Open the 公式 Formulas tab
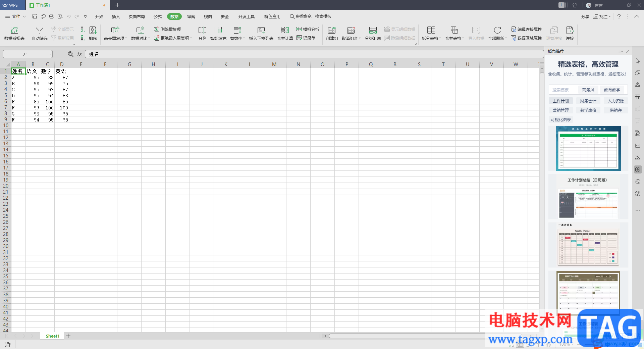Image resolution: width=644 pixels, height=349 pixels. click(x=158, y=16)
